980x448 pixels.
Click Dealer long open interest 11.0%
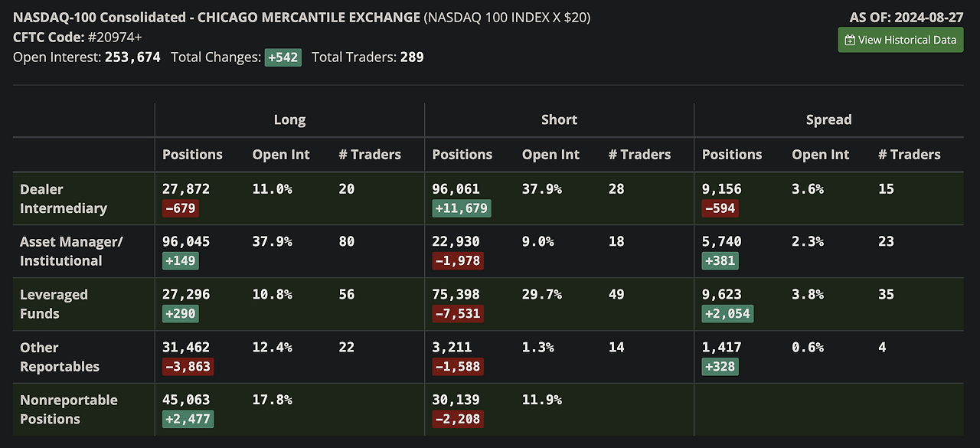273,188
